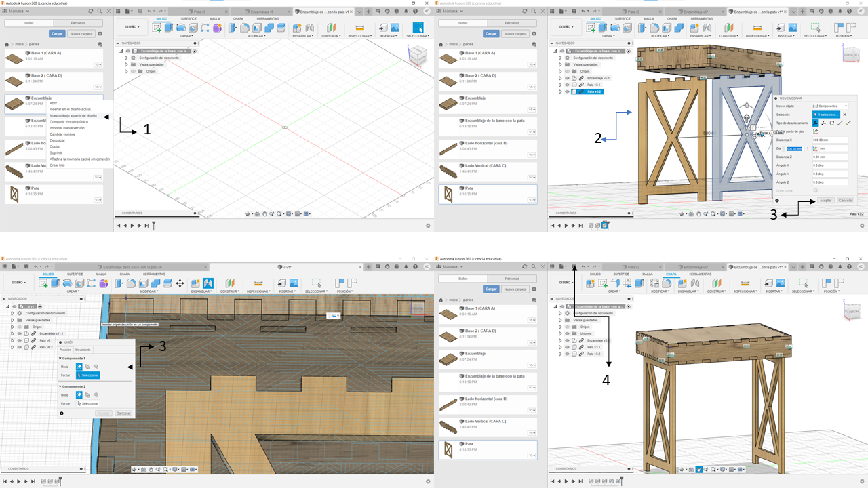
Task: Open the Mover objeto Componentes dropdown
Action: 831,106
